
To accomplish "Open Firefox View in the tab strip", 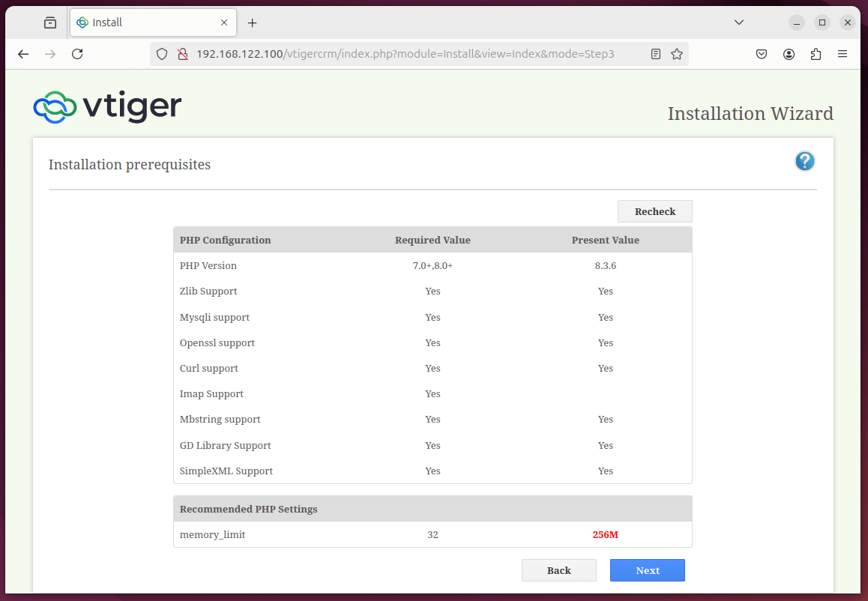I will pos(49,22).
